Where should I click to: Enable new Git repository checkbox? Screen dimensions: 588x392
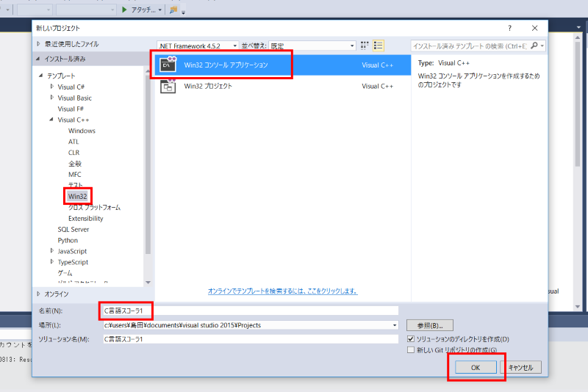[x=411, y=349]
